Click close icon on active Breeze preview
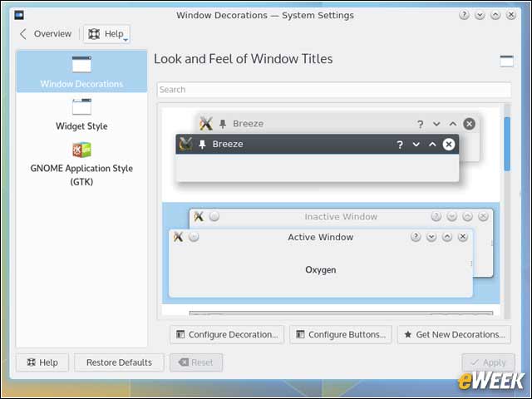This screenshot has width=532, height=399. [449, 144]
